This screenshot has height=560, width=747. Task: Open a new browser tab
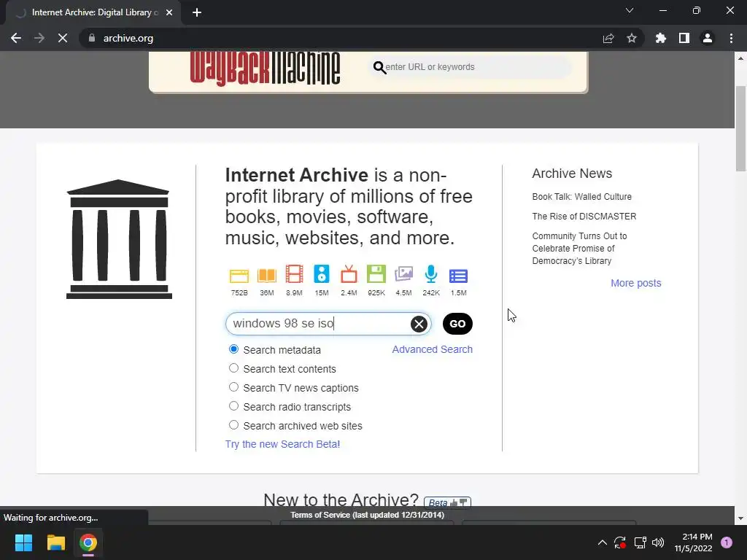point(197,12)
